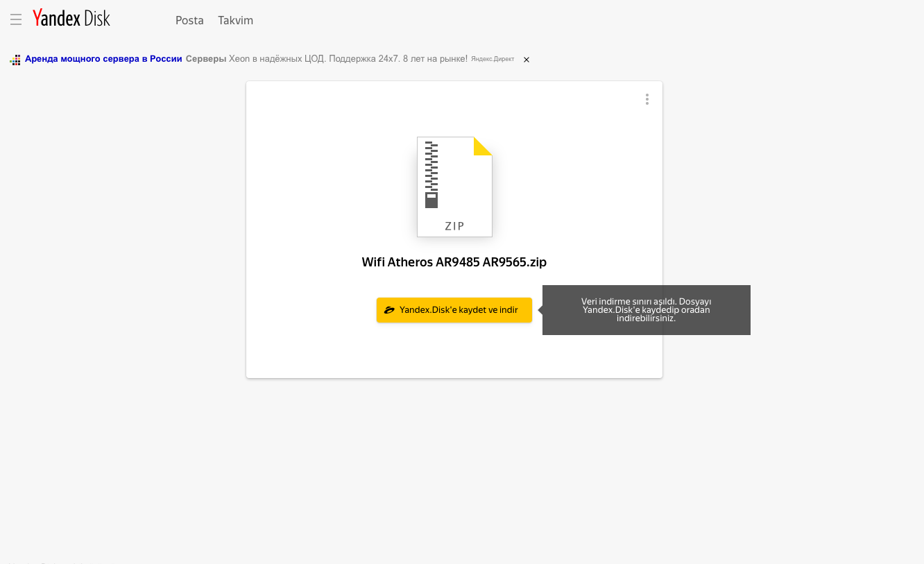Click the colorful Yandex.Direct ad grid icon
Viewport: 924px width, 564px height.
[x=15, y=60]
